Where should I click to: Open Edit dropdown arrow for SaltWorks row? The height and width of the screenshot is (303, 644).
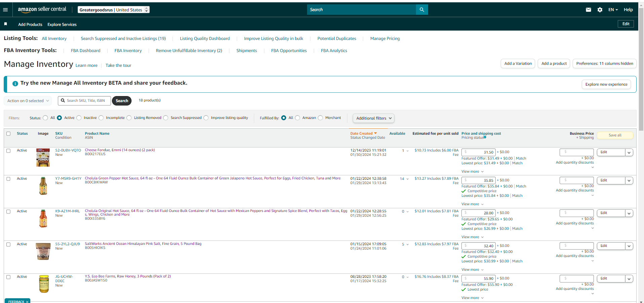click(x=629, y=246)
